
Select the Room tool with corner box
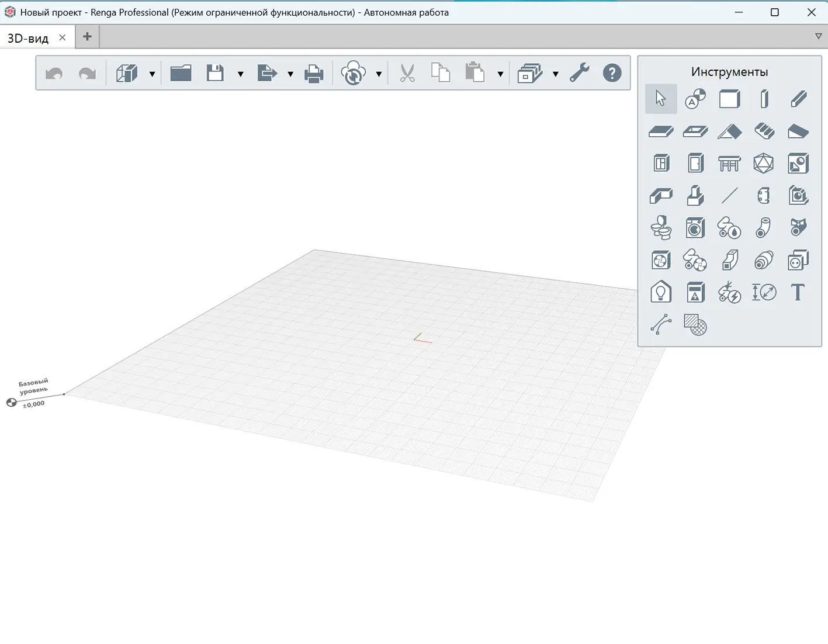coord(798,196)
